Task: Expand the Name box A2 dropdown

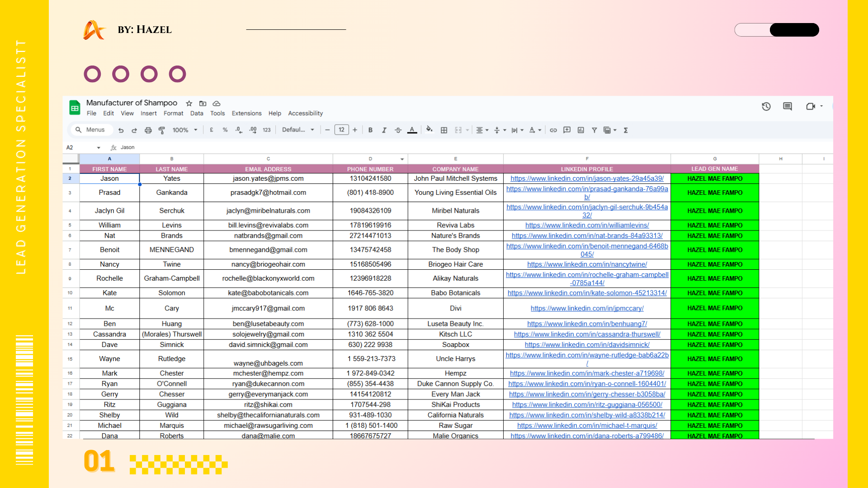Action: (x=99, y=148)
